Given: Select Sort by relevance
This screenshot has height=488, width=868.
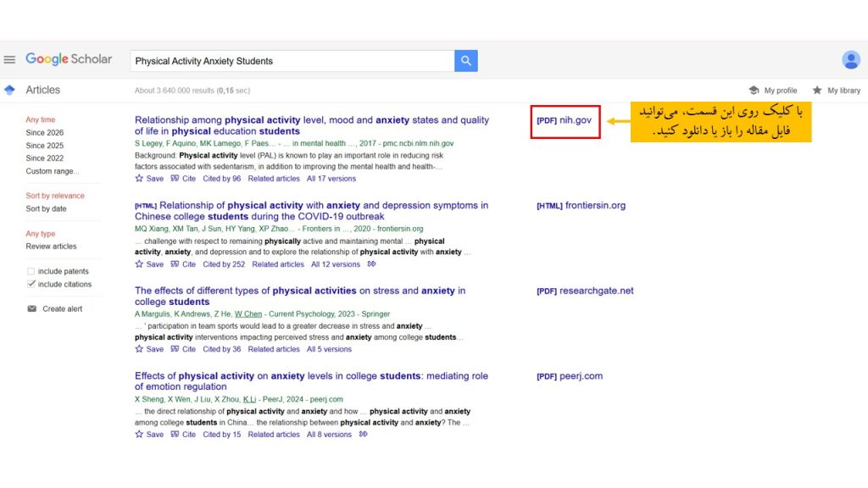Looking at the screenshot, I should 55,196.
